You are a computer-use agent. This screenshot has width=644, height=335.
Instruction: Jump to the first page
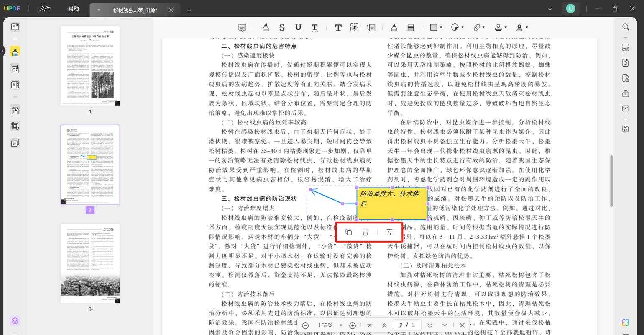click(369, 325)
